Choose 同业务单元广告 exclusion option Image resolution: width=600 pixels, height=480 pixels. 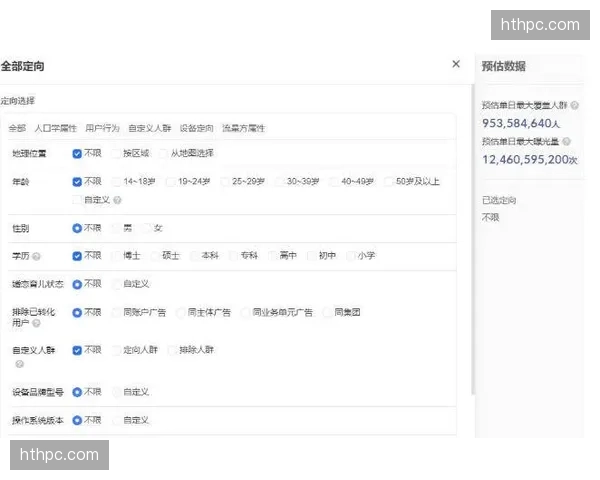tap(245, 312)
